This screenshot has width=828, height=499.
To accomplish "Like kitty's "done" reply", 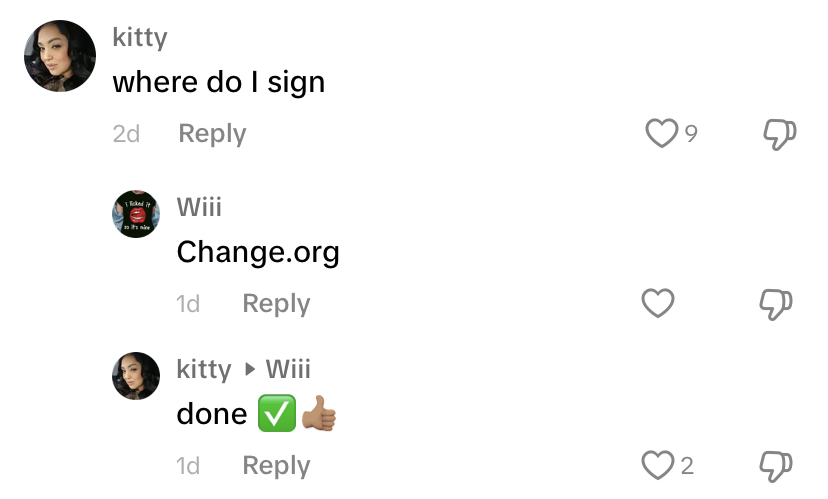I will (657, 465).
